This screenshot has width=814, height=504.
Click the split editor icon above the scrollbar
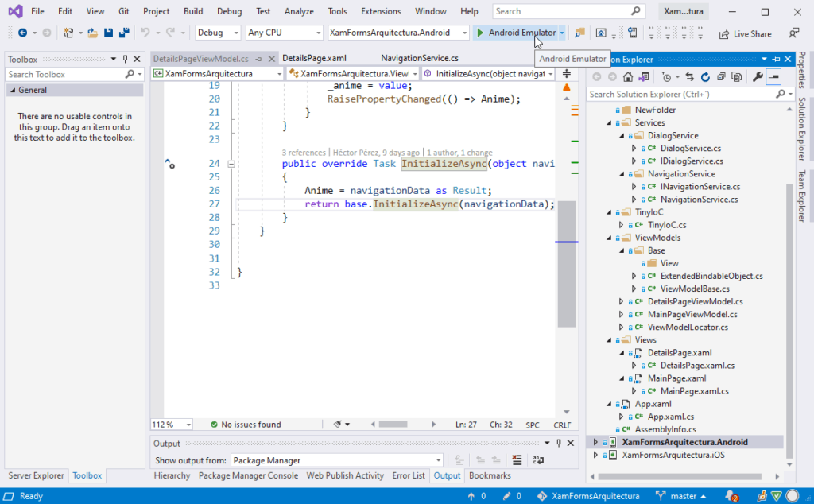[x=566, y=74]
